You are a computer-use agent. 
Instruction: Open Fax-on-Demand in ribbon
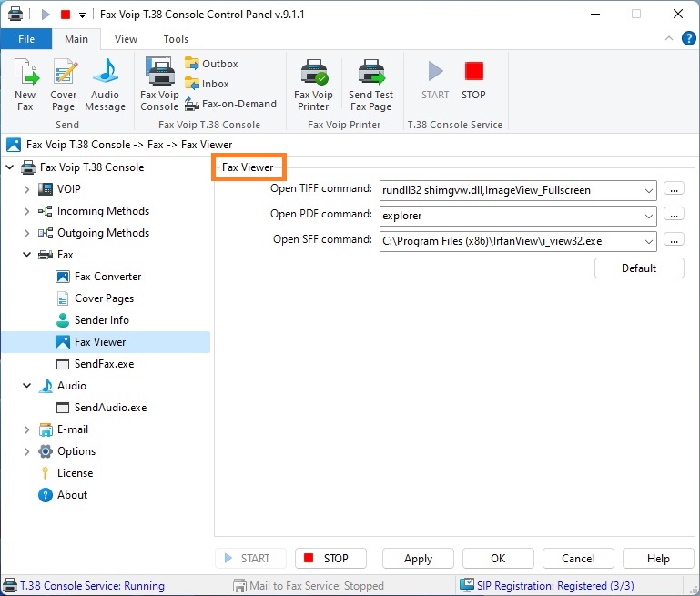click(x=231, y=104)
